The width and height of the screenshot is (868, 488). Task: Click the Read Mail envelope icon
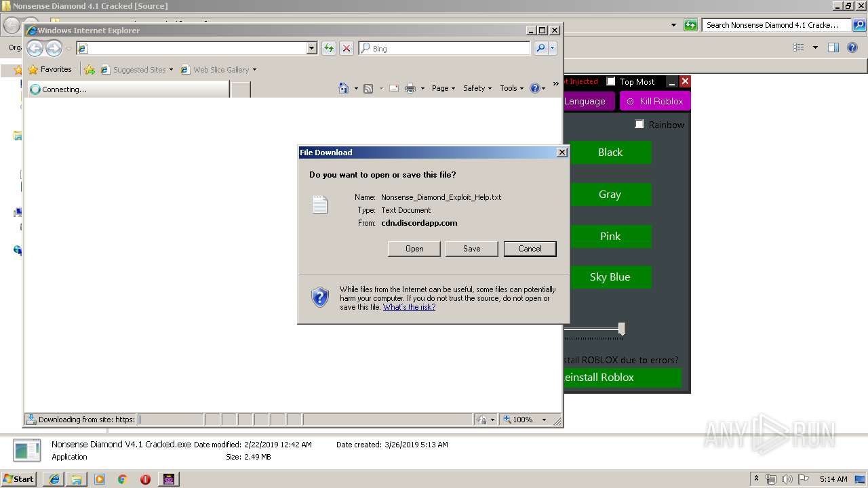click(393, 88)
